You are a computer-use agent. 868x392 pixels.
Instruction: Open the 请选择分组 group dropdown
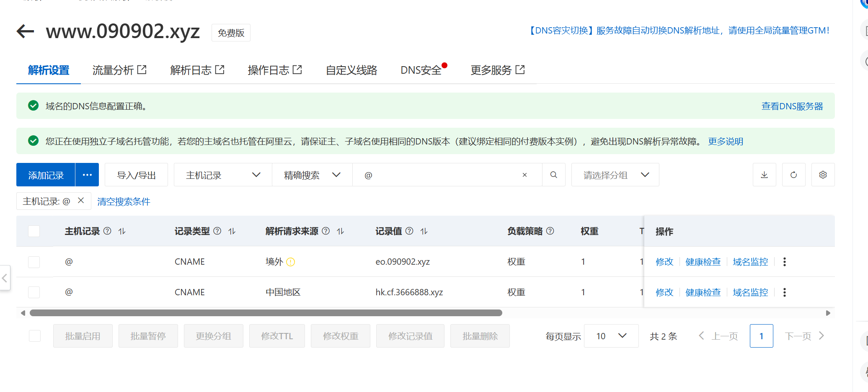pyautogui.click(x=615, y=175)
